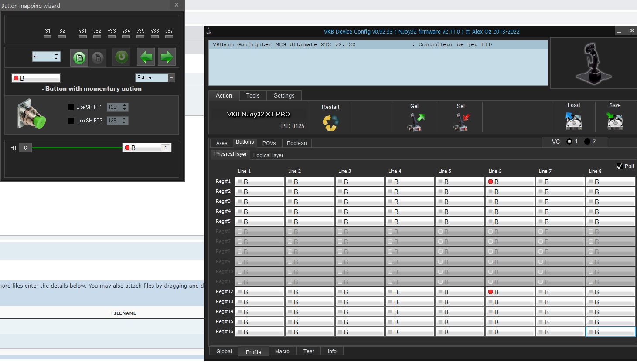
Task: Go to next button with green right arrow
Action: (167, 57)
